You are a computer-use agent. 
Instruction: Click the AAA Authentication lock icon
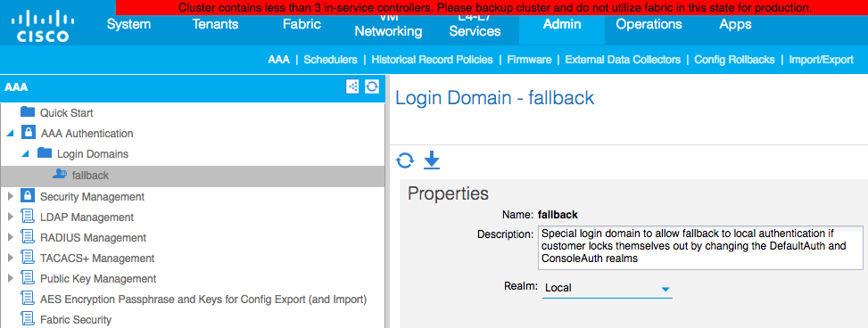28,133
